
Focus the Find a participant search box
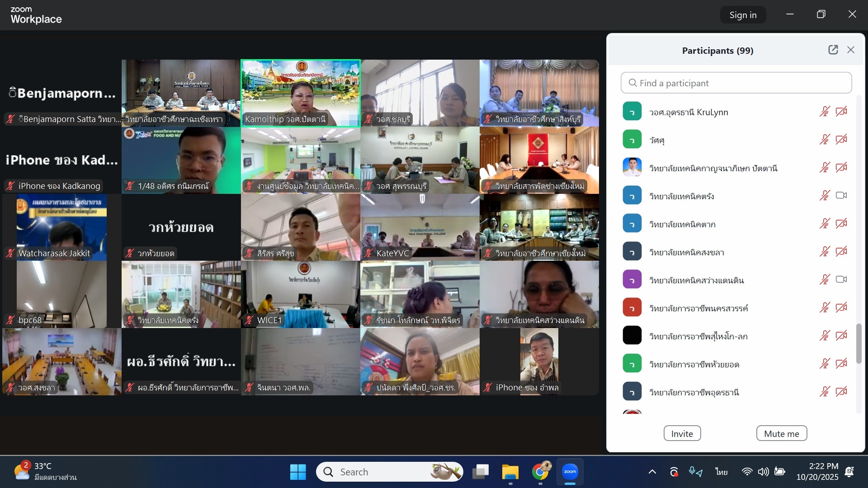tap(736, 83)
